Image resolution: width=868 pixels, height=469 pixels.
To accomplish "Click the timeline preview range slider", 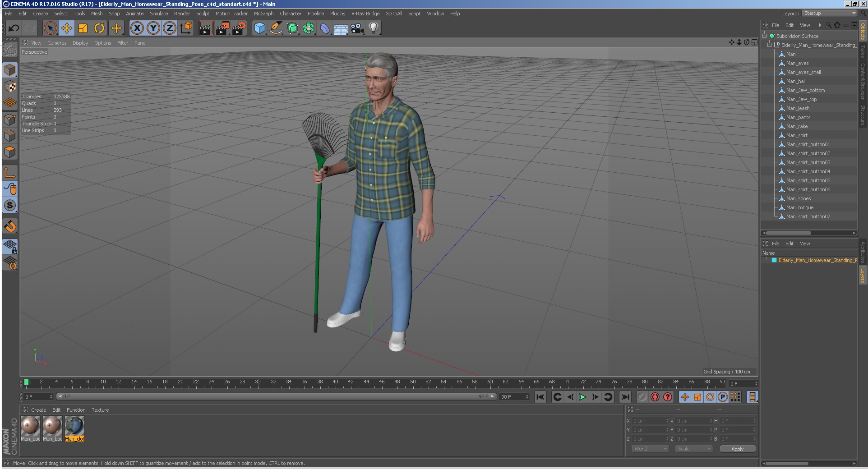I will [x=276, y=396].
